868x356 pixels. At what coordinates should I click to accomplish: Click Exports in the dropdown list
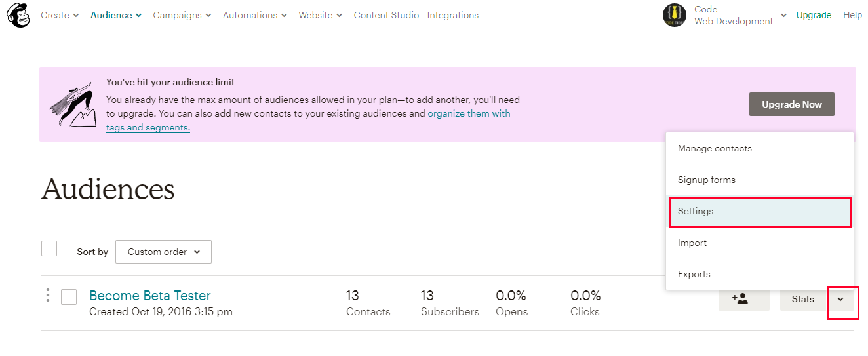[760, 274]
